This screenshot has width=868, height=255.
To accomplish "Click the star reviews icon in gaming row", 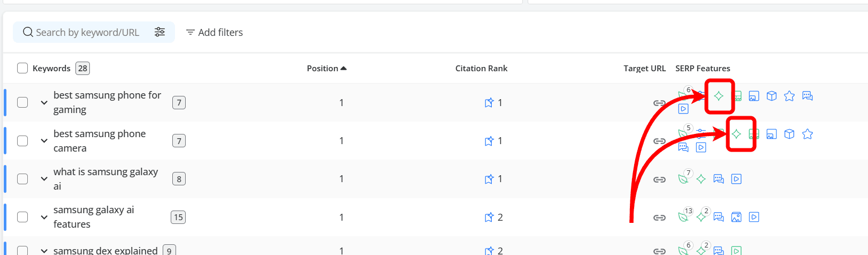I will click(789, 96).
